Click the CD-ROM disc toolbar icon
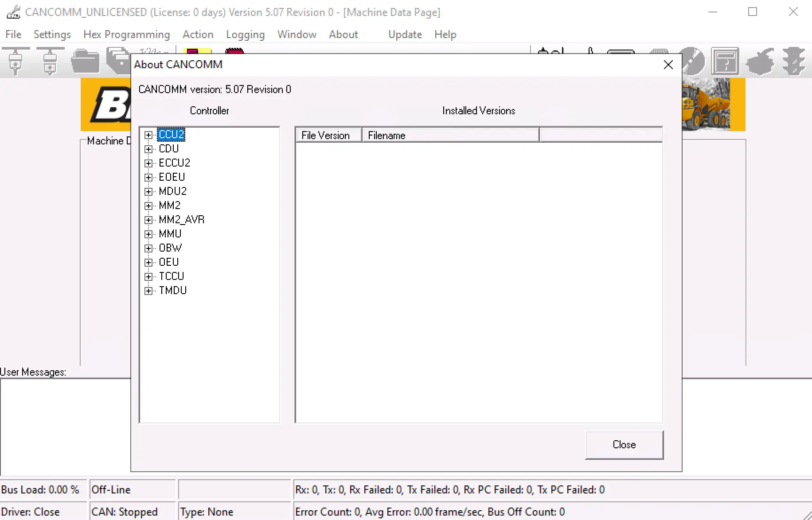 point(692,62)
